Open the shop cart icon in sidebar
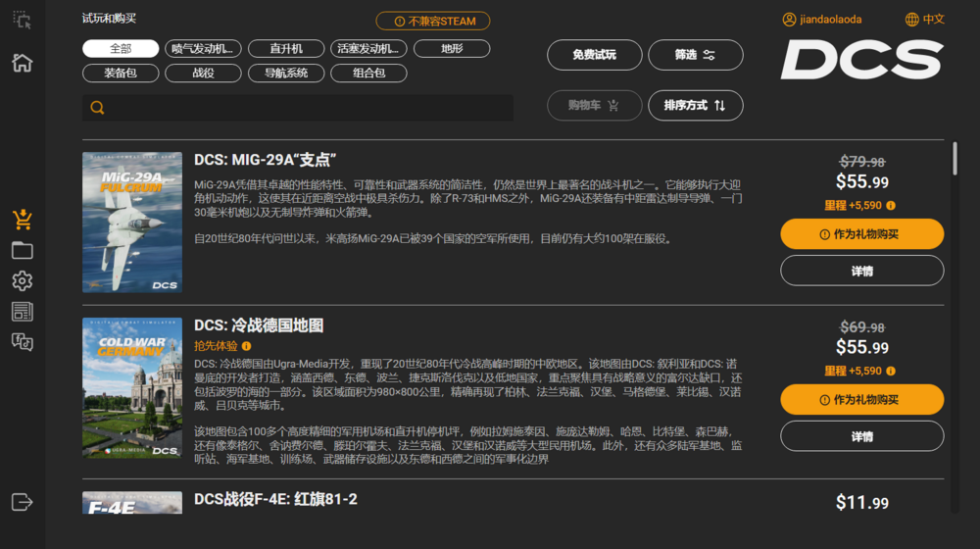Viewport: 980px width, 549px height. click(x=22, y=220)
